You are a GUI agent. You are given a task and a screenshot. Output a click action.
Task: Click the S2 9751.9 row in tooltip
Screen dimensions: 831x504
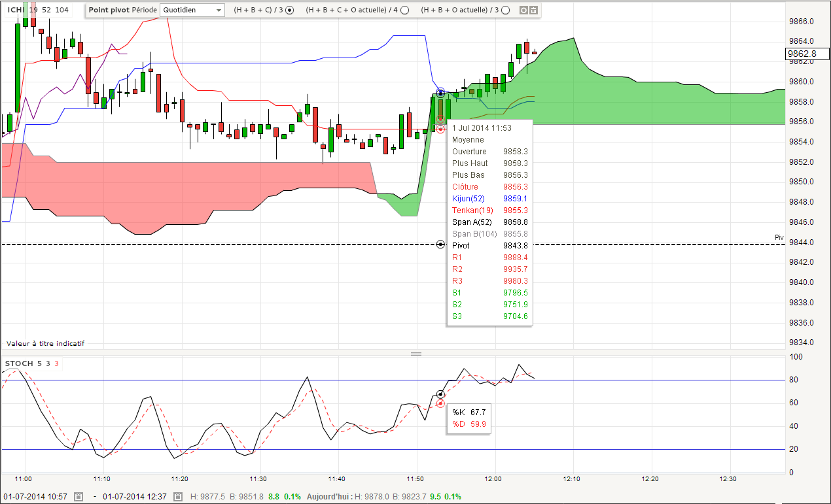tap(489, 304)
